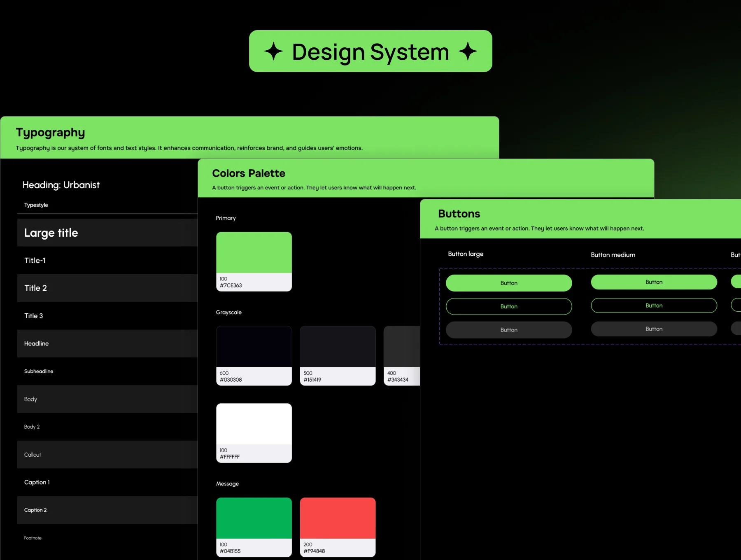Select the primary green #7CE363 swatch

(x=254, y=261)
